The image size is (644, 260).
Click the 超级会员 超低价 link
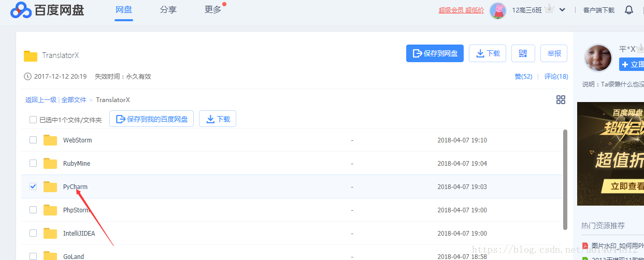coord(461,10)
